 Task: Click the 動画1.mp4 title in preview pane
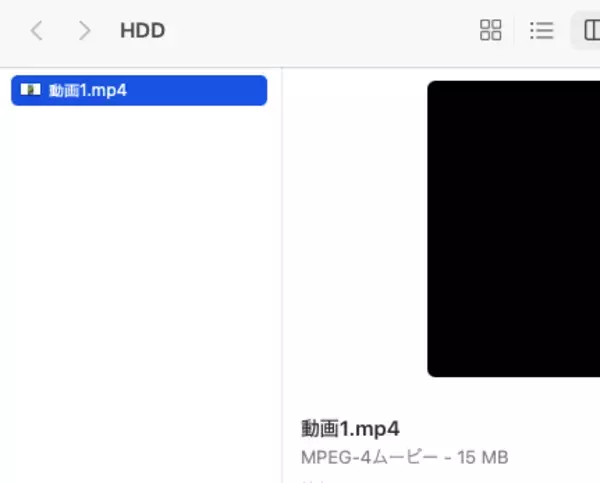350,428
